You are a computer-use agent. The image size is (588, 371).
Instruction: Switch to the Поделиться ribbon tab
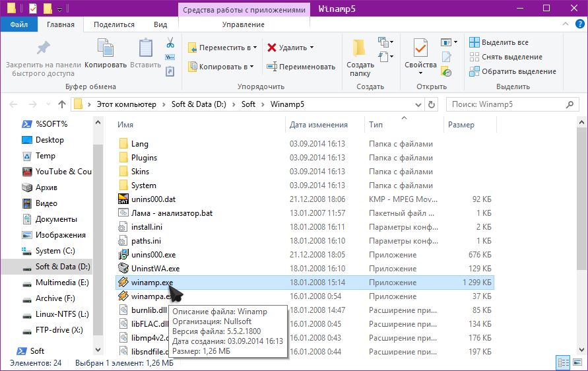[x=114, y=24]
